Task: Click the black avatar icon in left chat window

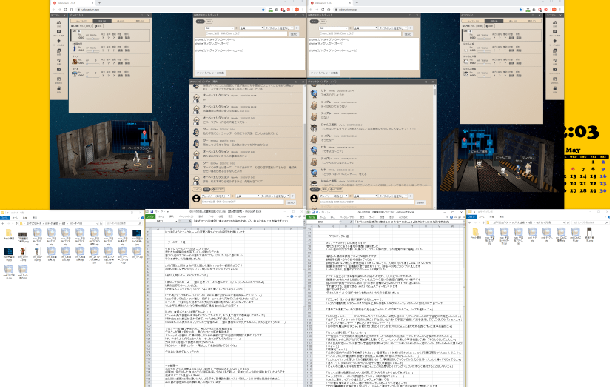Action: click(x=196, y=199)
